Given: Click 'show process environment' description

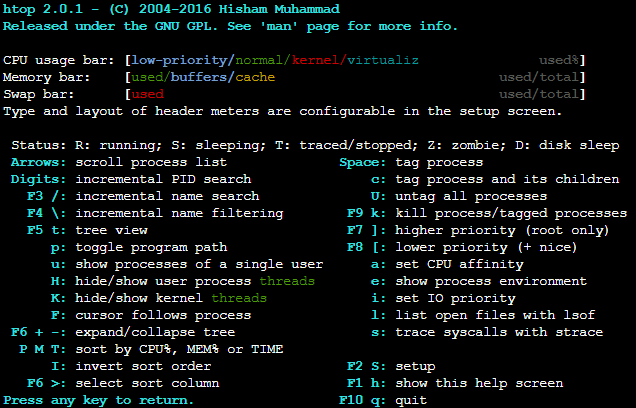Looking at the screenshot, I should tap(491, 282).
